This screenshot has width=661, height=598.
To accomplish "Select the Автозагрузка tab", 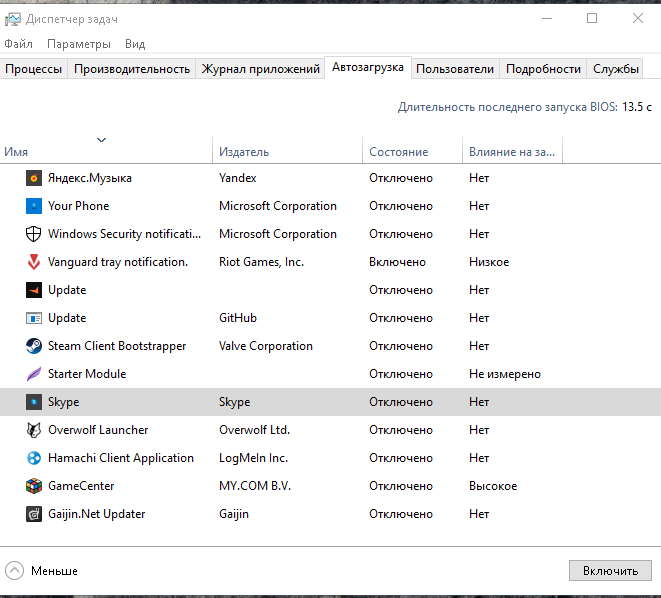I will point(368,67).
